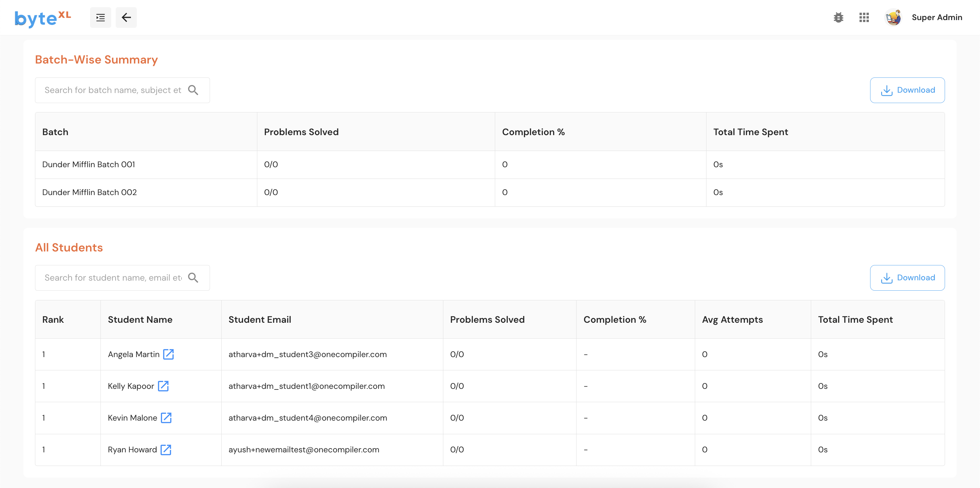Toggle the sidebar menu icon
This screenshot has width=980, height=488.
click(x=100, y=17)
